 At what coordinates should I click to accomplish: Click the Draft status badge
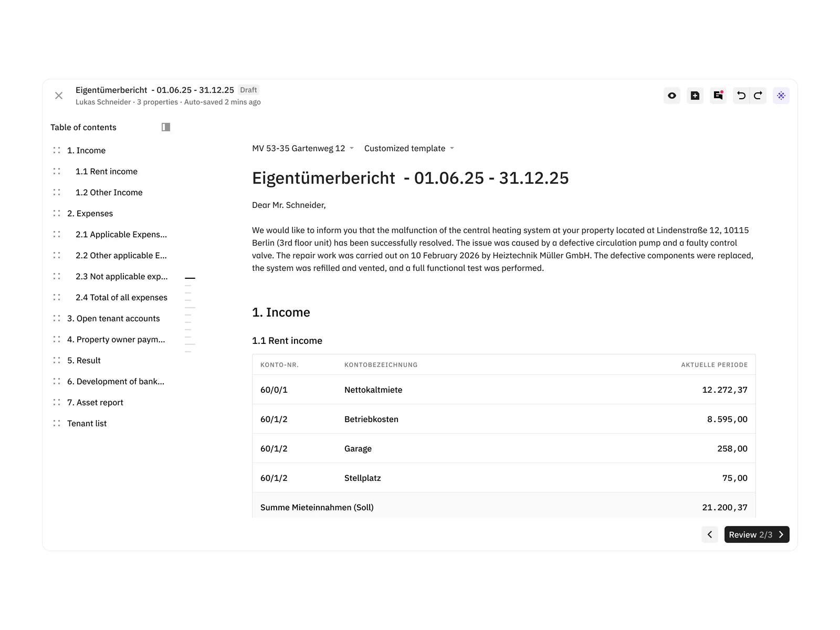[248, 90]
